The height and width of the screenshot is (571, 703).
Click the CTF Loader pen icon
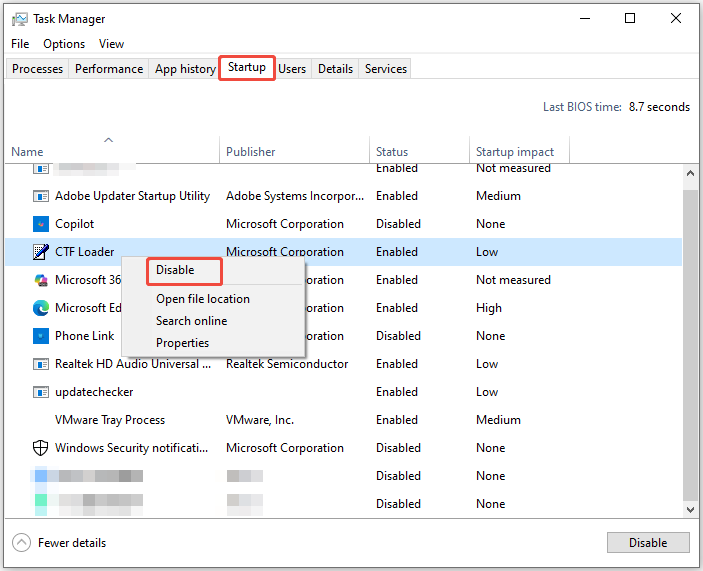(x=41, y=252)
